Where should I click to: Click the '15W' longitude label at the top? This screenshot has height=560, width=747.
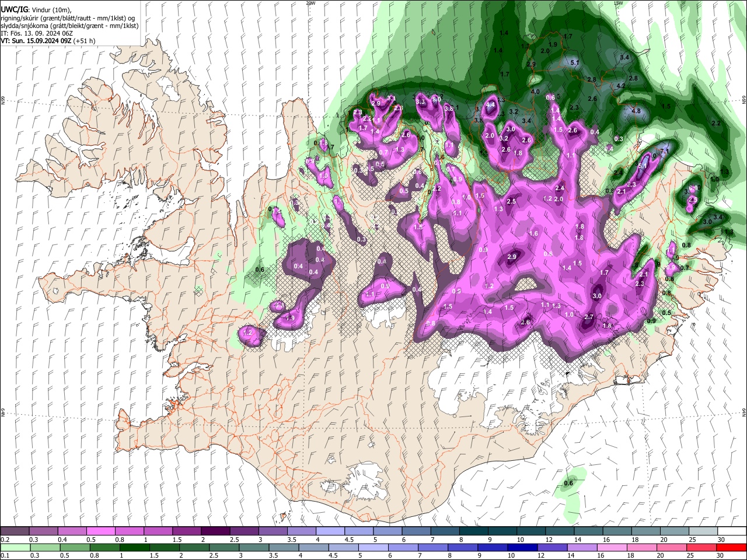[x=618, y=3]
